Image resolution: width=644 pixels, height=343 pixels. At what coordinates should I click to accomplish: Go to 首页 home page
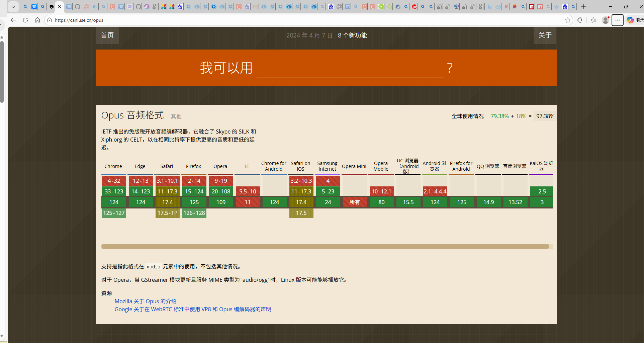(x=107, y=35)
